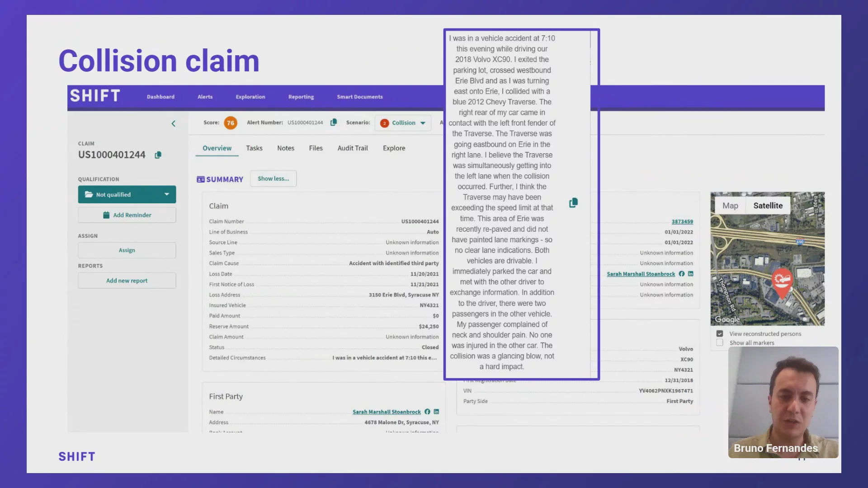The image size is (868, 488).
Task: Click the Add Reminder button
Action: (127, 215)
